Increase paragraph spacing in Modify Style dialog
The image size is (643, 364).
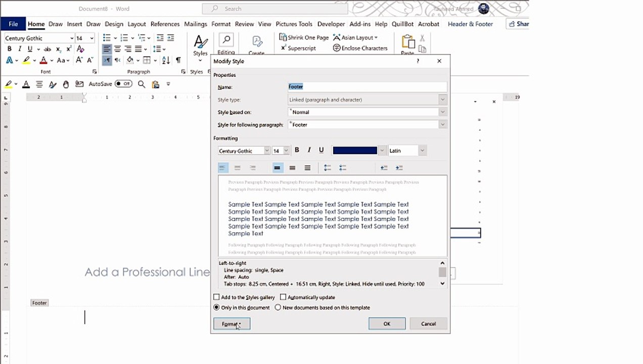(328, 168)
